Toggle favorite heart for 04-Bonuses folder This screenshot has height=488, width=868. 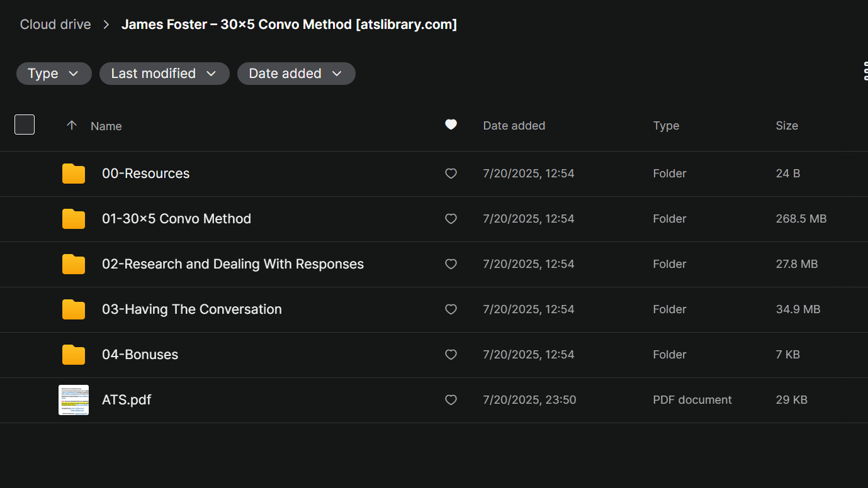click(x=451, y=355)
